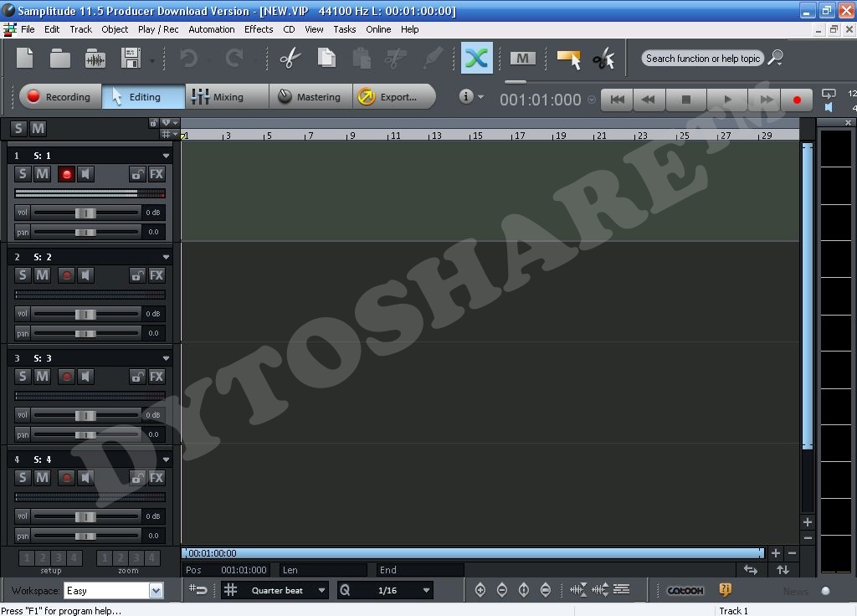
Task: Open the save options dropdown arrow
Action: (x=152, y=60)
